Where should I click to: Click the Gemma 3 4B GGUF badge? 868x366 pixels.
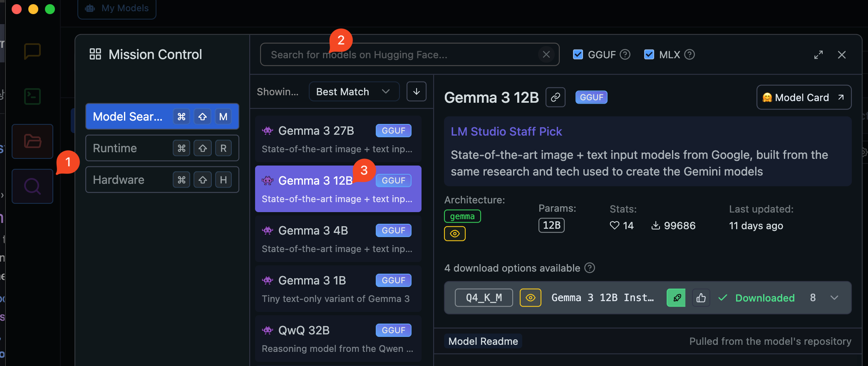click(394, 230)
